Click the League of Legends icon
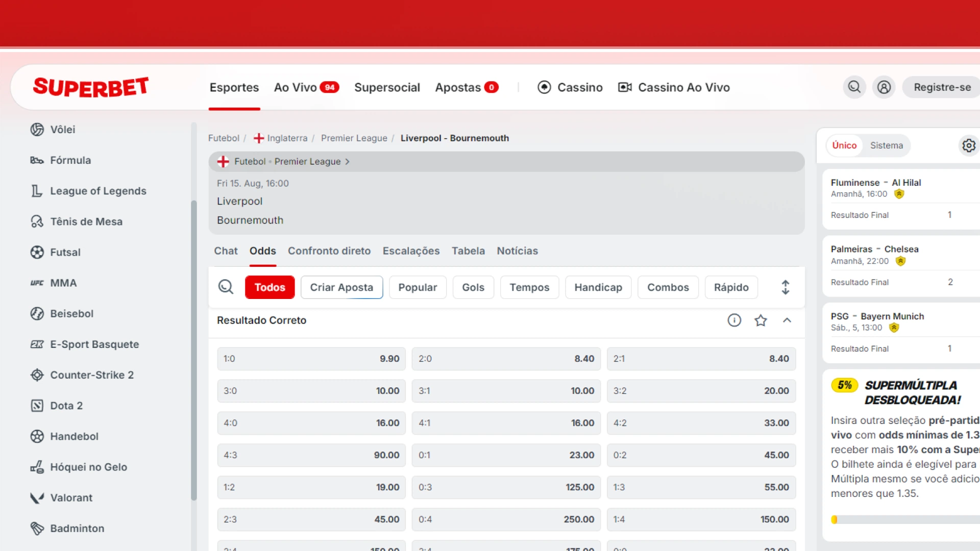 tap(37, 191)
